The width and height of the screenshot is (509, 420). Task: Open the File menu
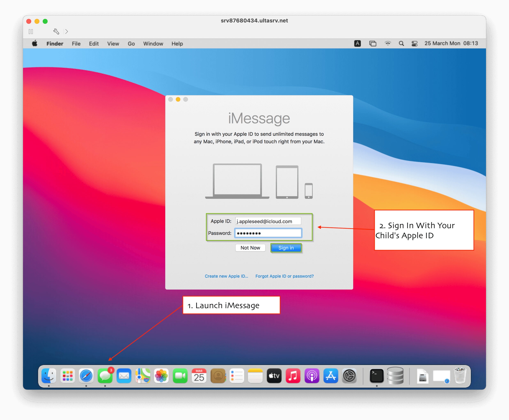(x=76, y=43)
